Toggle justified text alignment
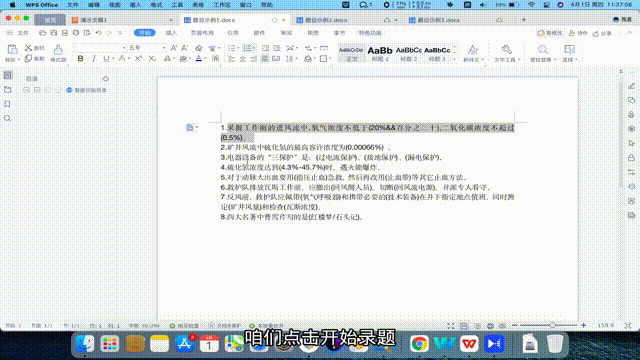Viewport: 640px width, 360px height. [265, 59]
